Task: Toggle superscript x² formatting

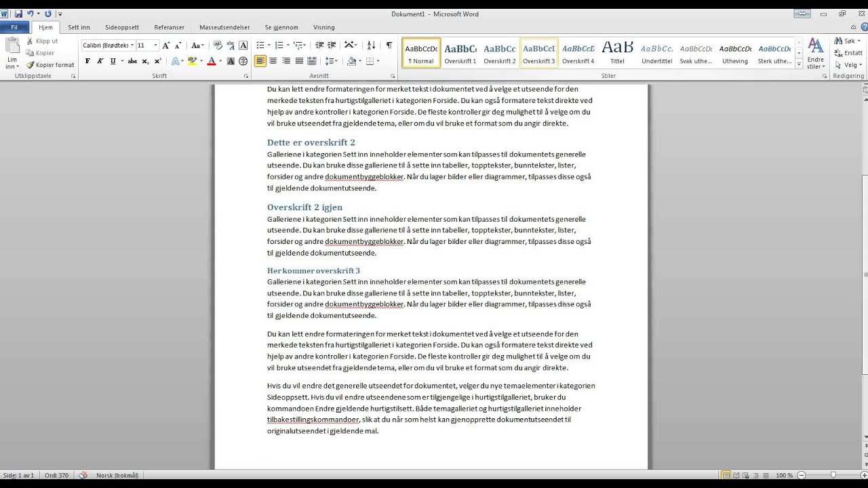Action: click(157, 61)
